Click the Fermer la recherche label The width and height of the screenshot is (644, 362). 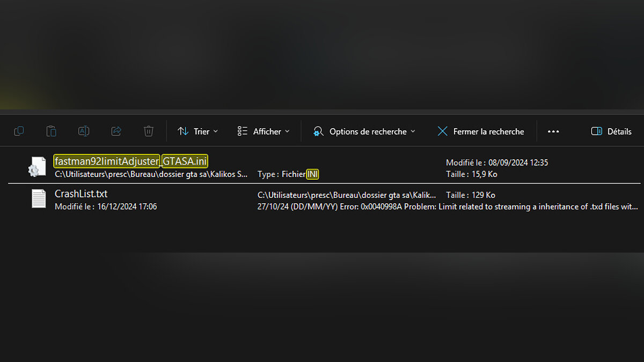[x=488, y=131]
